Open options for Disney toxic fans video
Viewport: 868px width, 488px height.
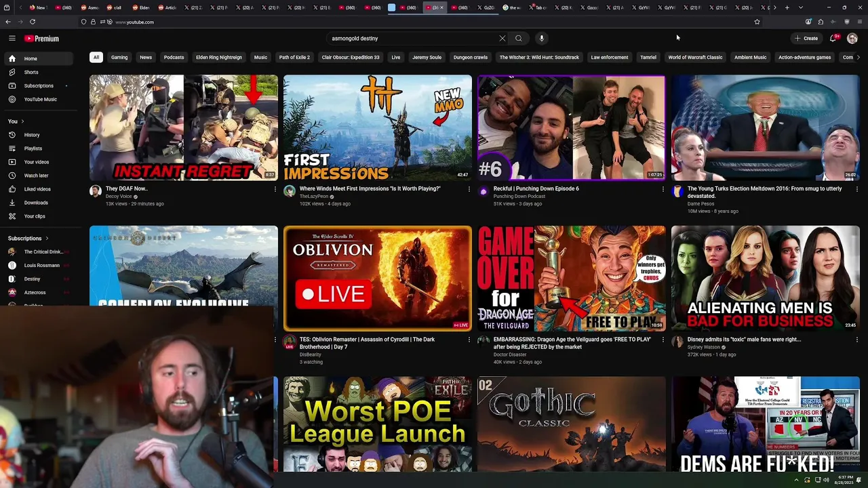point(856,340)
